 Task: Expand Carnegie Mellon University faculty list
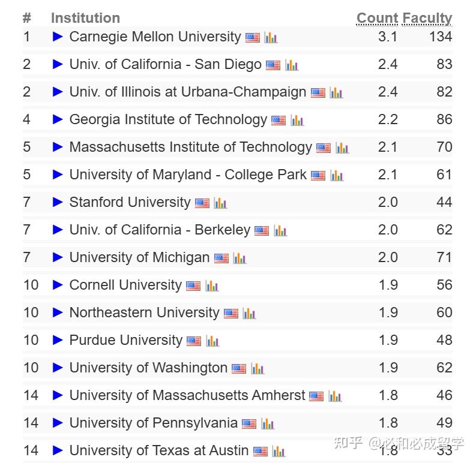click(58, 37)
